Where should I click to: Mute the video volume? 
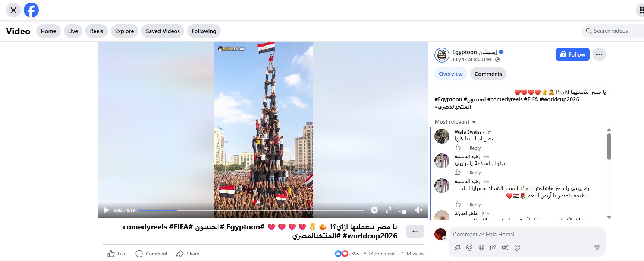tap(418, 210)
